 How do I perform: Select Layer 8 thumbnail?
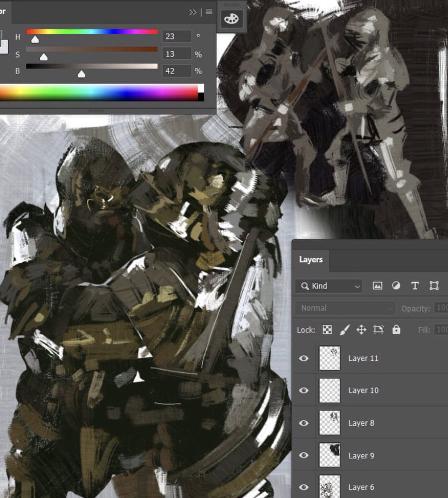pyautogui.click(x=330, y=422)
